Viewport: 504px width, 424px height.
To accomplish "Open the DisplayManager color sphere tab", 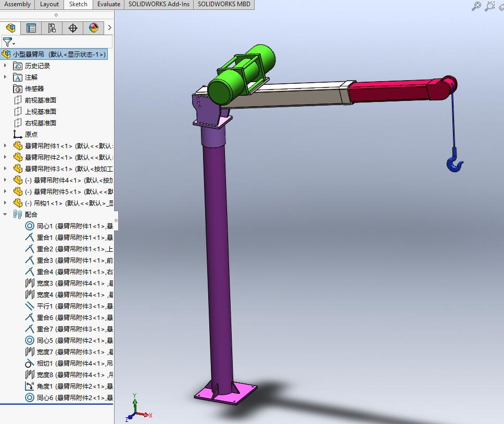I will click(x=94, y=28).
